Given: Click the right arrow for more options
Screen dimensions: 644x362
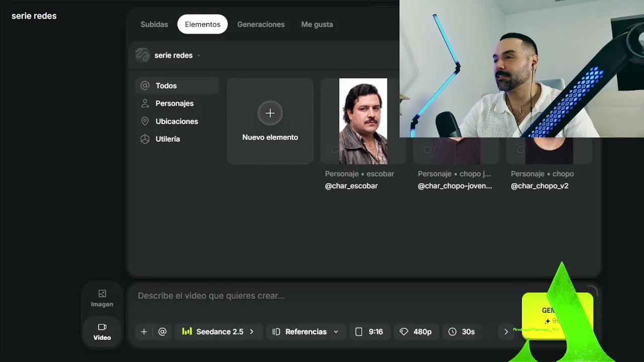Looking at the screenshot, I should (x=506, y=332).
